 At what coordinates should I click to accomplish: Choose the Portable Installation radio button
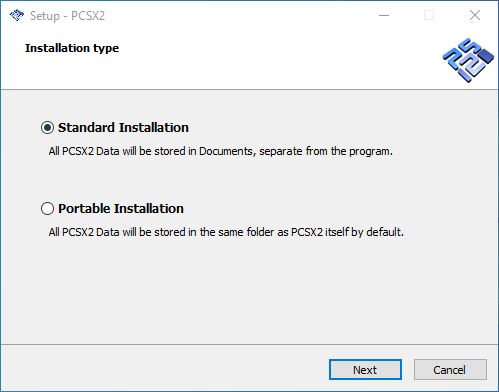pyautogui.click(x=47, y=209)
